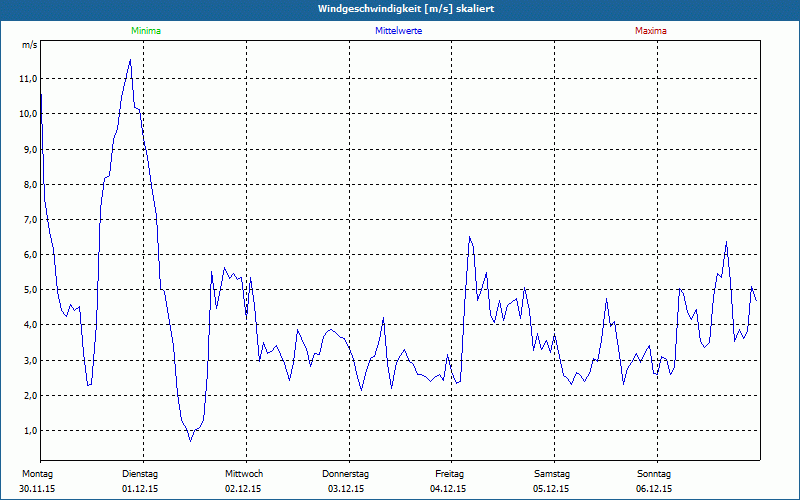Image resolution: width=800 pixels, height=500 pixels.
Task: Click the date 02.12.15
Action: (x=243, y=489)
